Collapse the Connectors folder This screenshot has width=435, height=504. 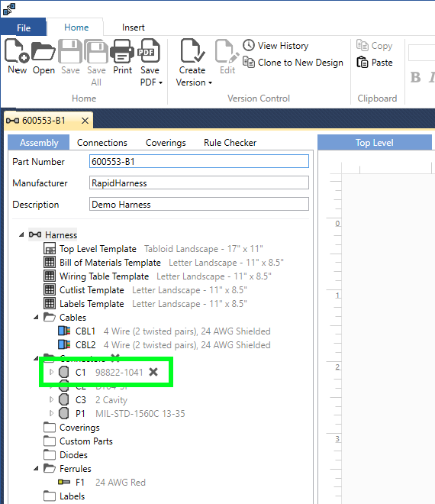pyautogui.click(x=36, y=357)
